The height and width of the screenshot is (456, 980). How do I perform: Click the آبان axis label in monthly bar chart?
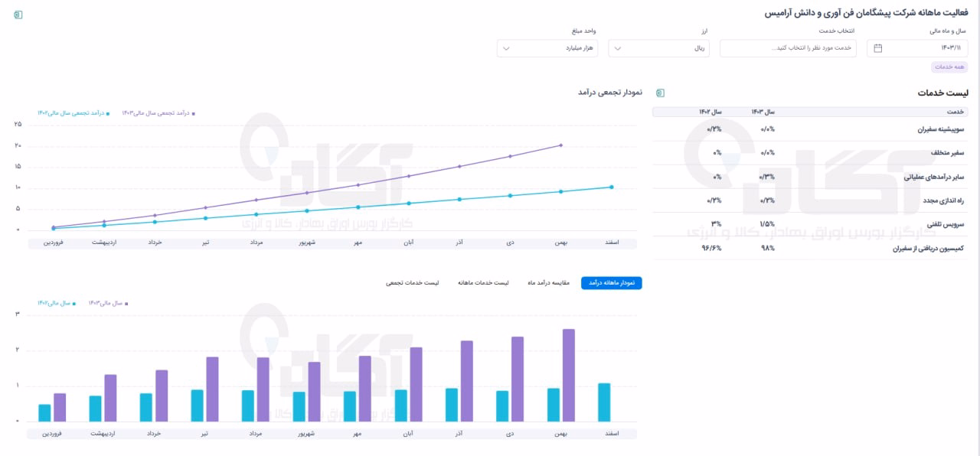[x=408, y=433]
